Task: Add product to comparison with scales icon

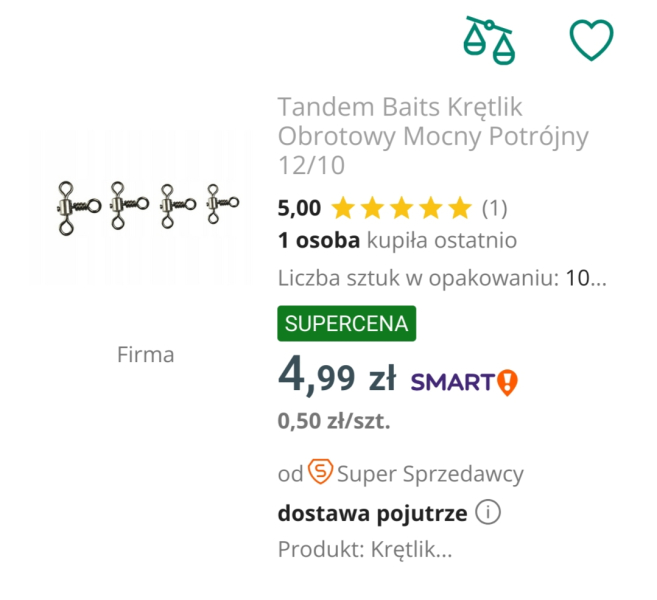Action: [x=489, y=39]
